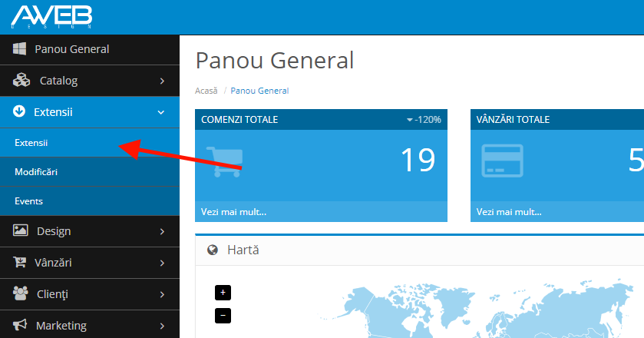
Task: Click the Clienți people icon
Action: (x=21, y=293)
